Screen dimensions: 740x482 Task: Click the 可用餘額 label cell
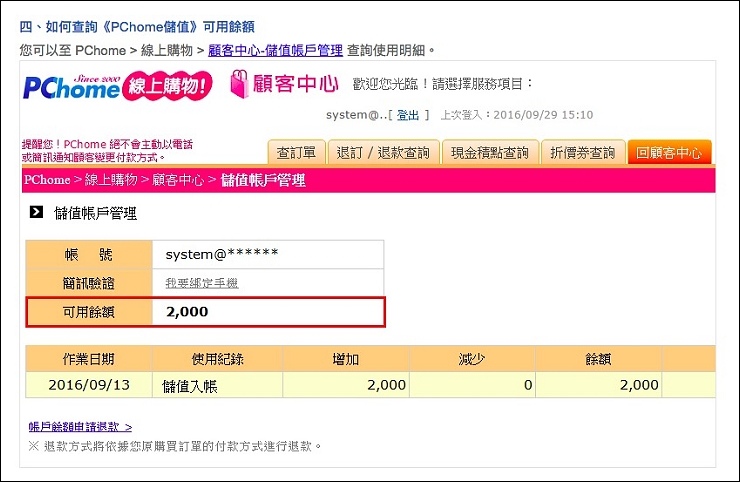tap(89, 312)
